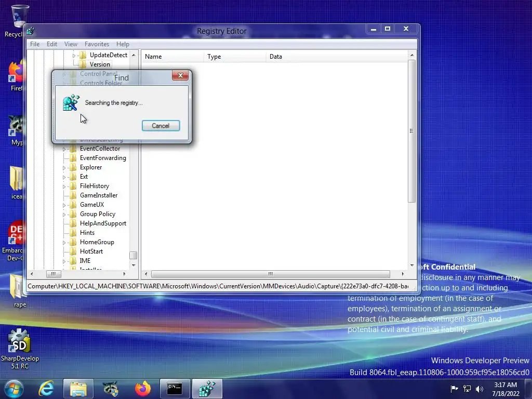Viewport: 532px width, 399px height.
Task: Select the EventForwarding folder icon
Action: tap(73, 158)
